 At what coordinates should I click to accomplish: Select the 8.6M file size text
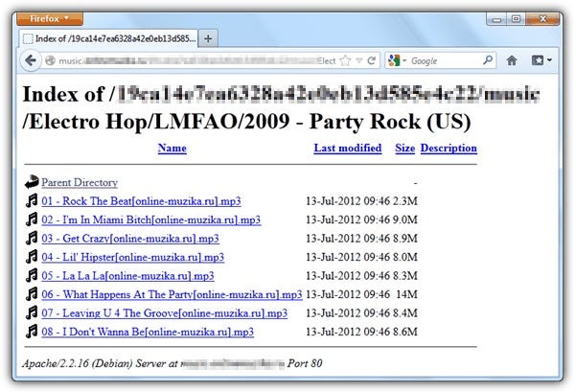coord(405,332)
